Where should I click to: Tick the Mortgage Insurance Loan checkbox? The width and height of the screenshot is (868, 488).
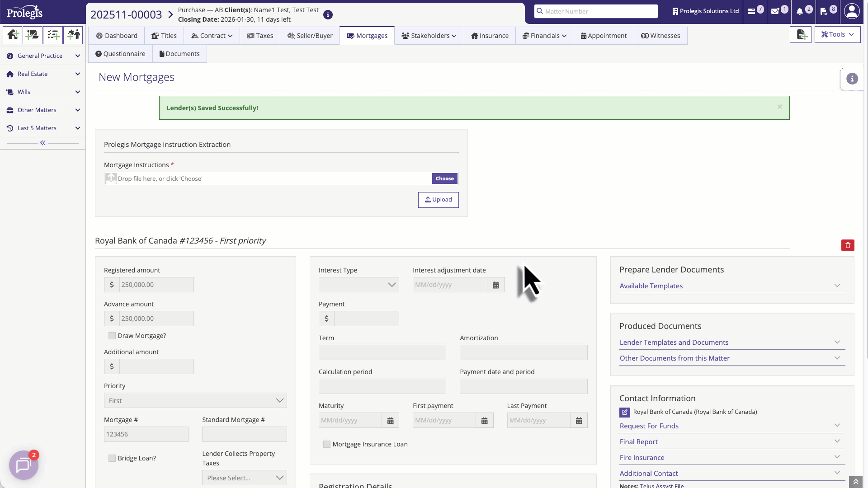point(327,444)
